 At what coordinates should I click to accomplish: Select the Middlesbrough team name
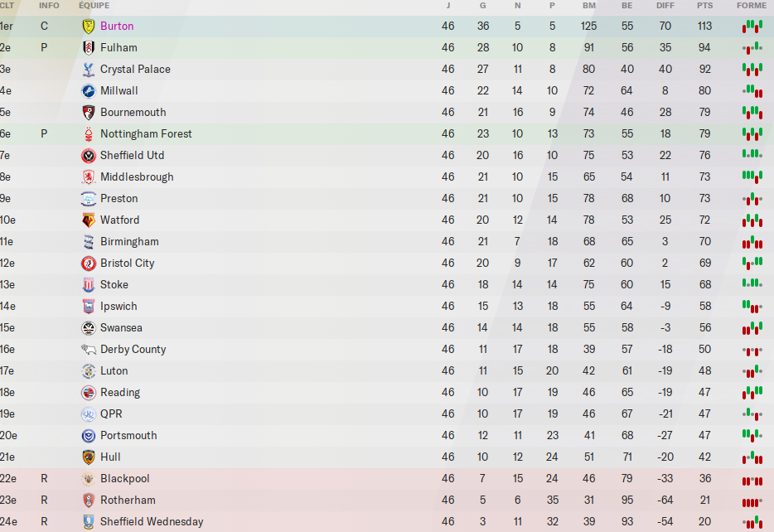coord(137,177)
